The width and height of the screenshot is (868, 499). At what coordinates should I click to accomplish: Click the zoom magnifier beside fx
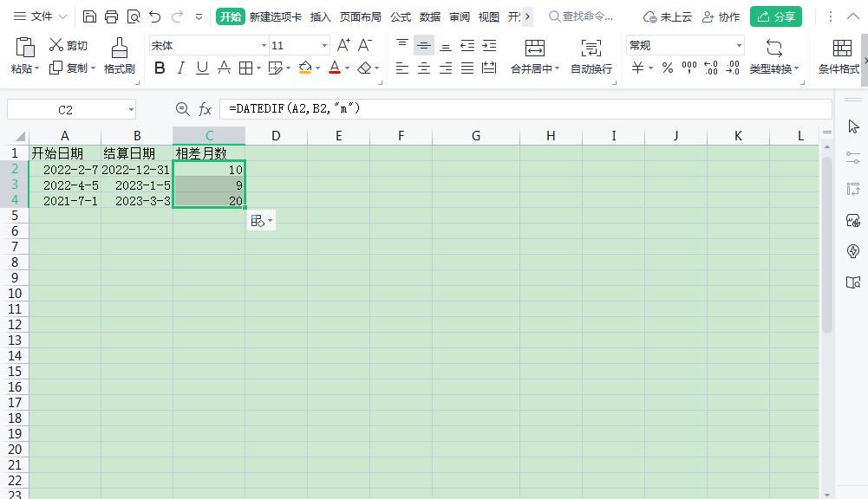point(183,109)
